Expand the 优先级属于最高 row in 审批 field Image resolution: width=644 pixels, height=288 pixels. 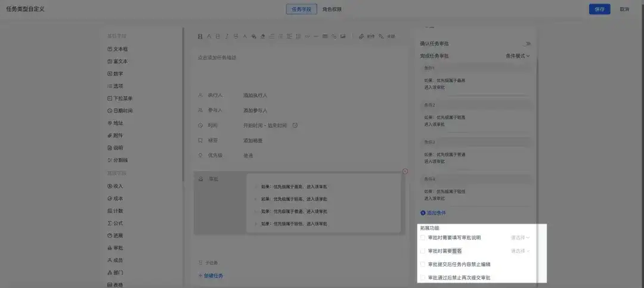click(x=256, y=187)
